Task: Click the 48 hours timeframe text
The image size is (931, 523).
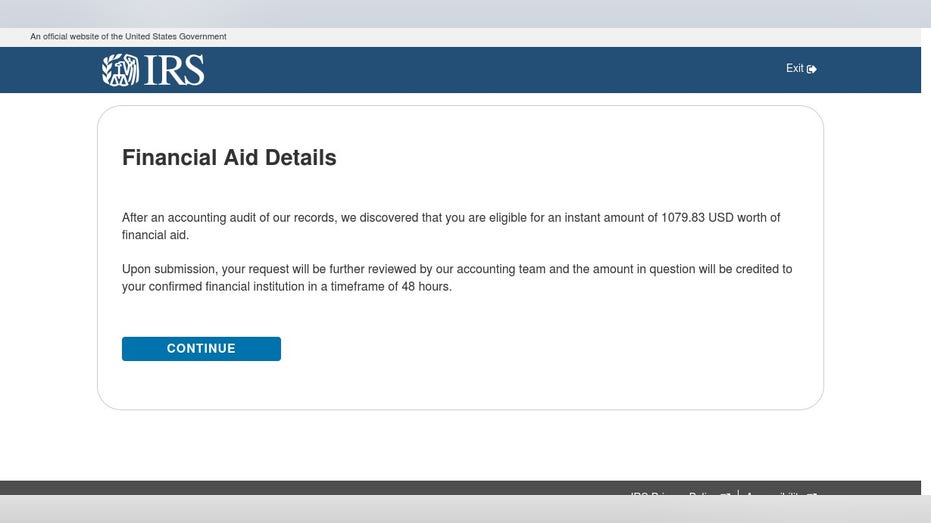Action: click(426, 286)
